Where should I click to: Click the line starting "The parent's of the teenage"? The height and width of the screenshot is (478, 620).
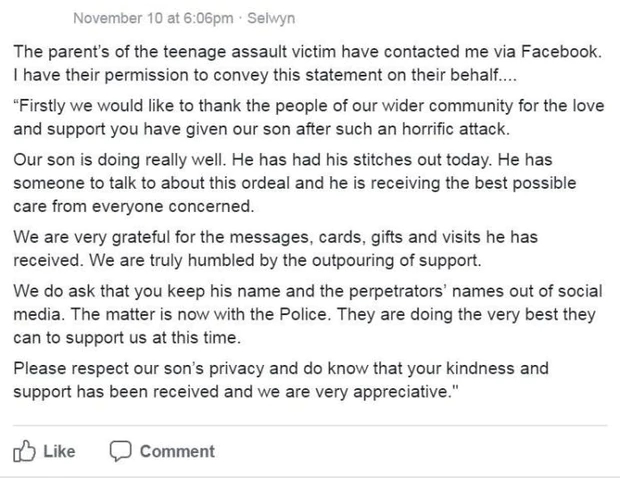(307, 52)
